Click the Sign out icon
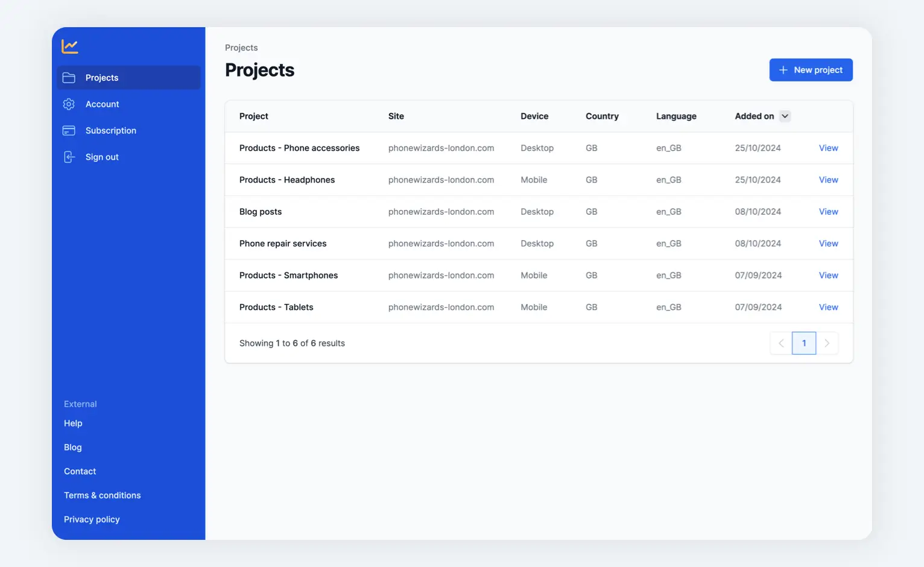 (69, 157)
